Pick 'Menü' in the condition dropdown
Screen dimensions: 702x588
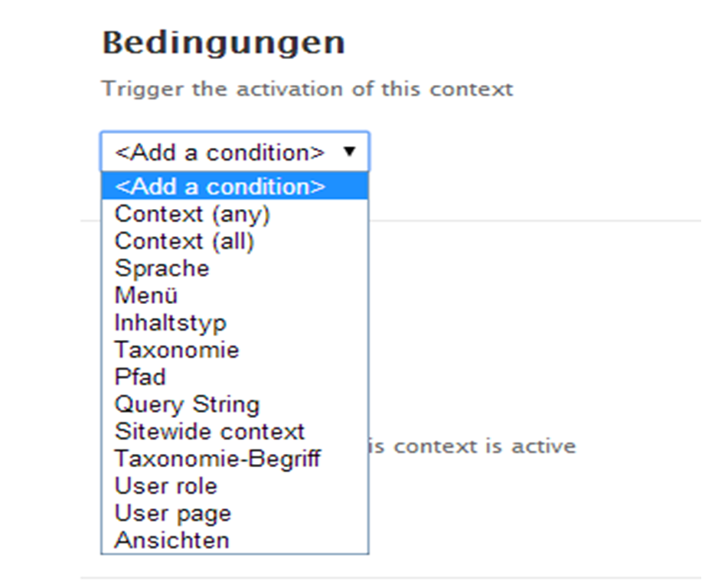(146, 296)
